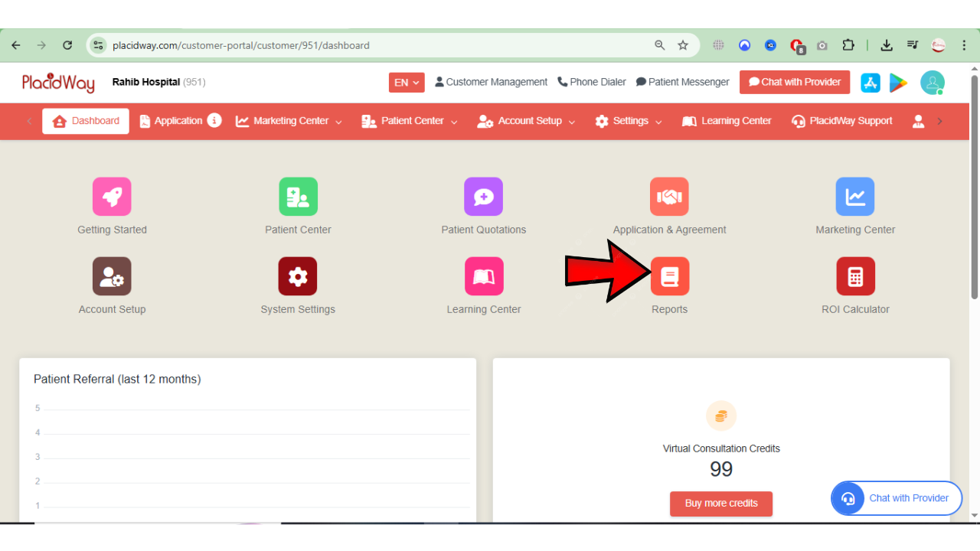Expand the EN language dropdown

(407, 83)
